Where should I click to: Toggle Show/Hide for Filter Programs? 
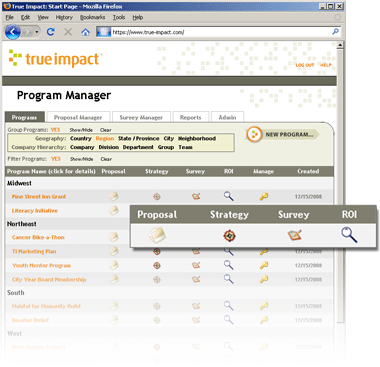pyautogui.click(x=81, y=159)
